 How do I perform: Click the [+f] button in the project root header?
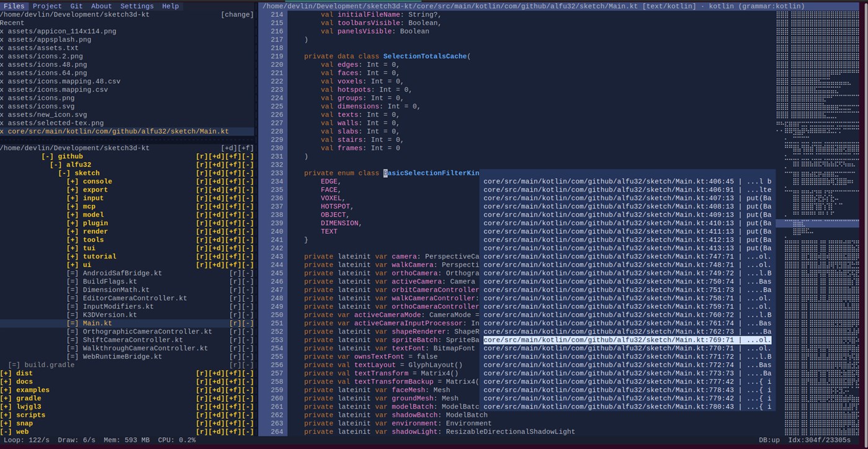pos(246,148)
